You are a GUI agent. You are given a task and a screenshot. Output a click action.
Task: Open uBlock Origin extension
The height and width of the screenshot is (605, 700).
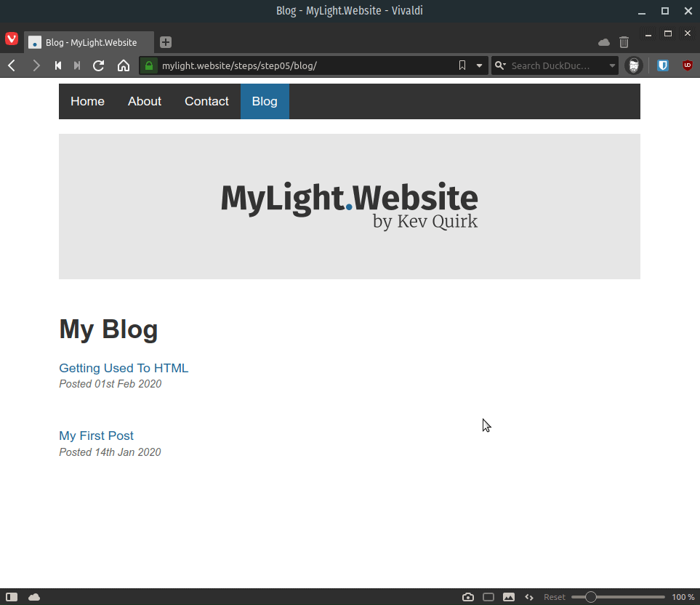pos(686,65)
